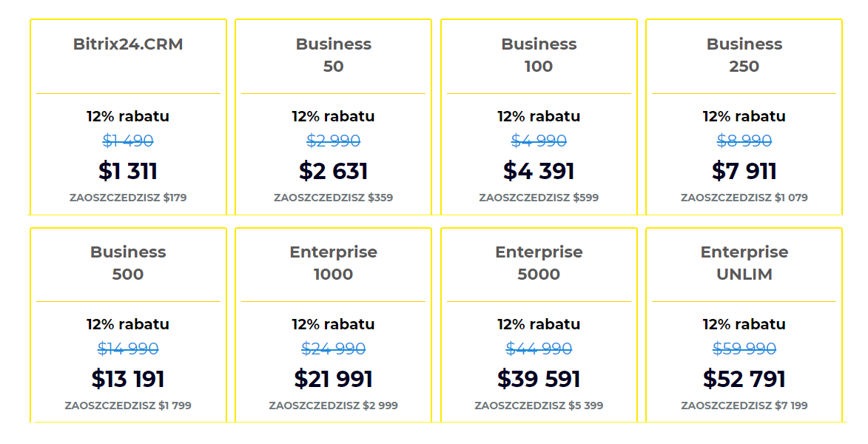Select the Enterprise 1000 plan heading
The width and height of the screenshot is (868, 444).
point(333,263)
